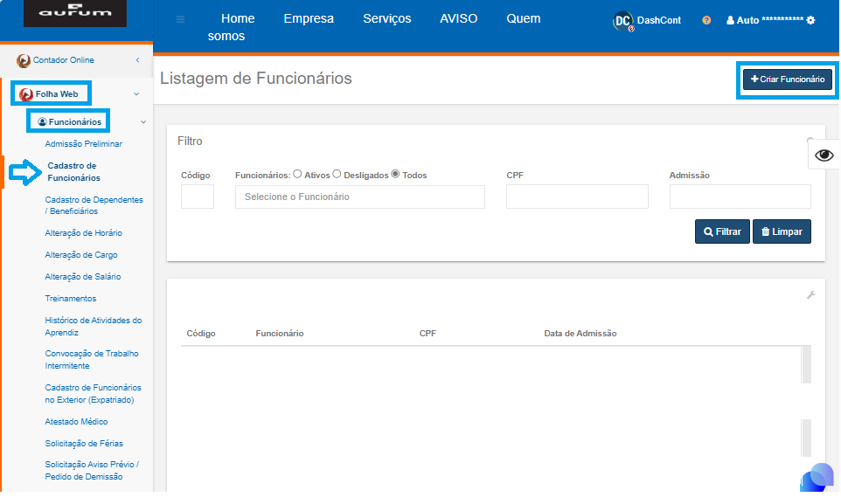Open Alteração de Salário
This screenshot has height=504, width=841.
pos(83,277)
